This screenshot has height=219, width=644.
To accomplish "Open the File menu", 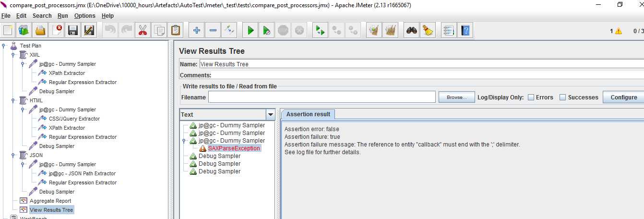I will coord(6,16).
